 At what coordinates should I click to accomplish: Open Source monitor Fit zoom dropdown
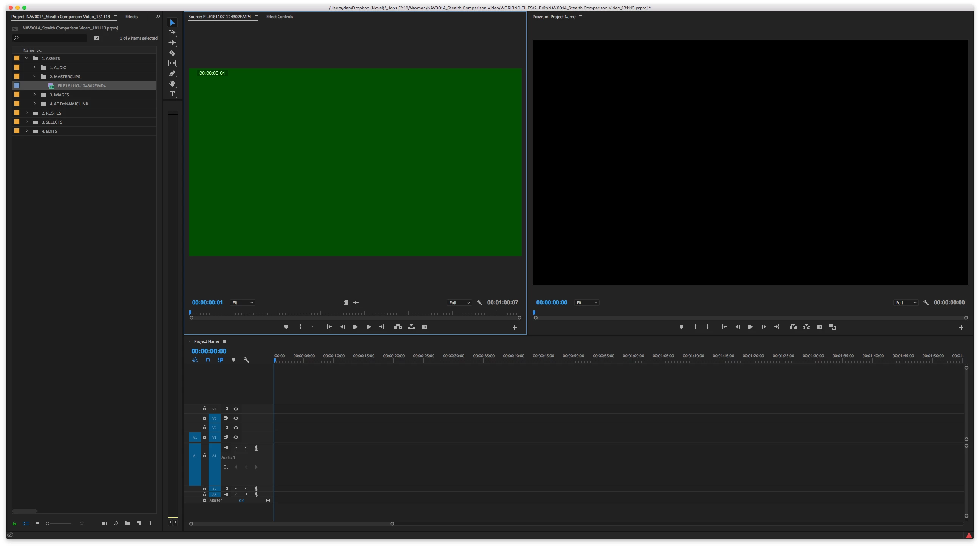pyautogui.click(x=243, y=303)
